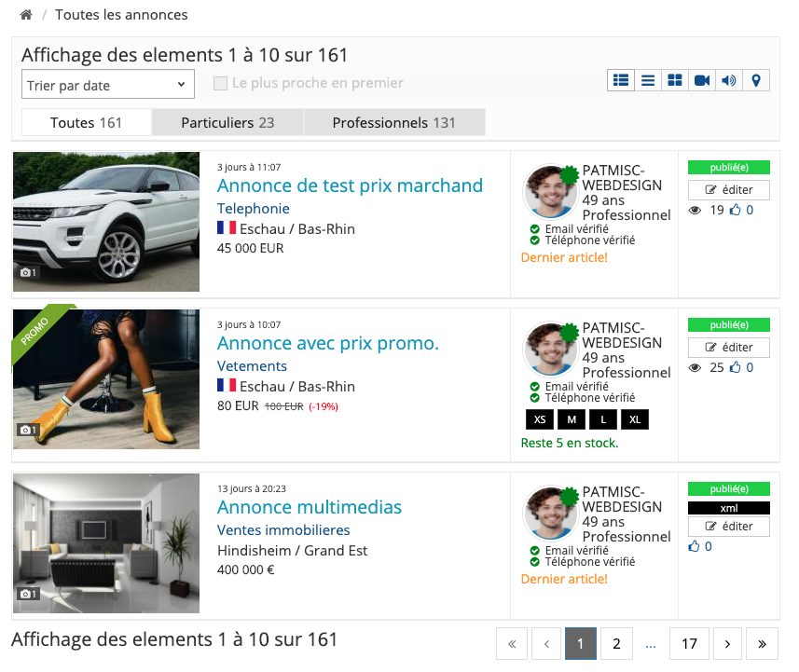This screenshot has width=799, height=672.
Task: Open audio listings via speaker icon
Action: (729, 81)
